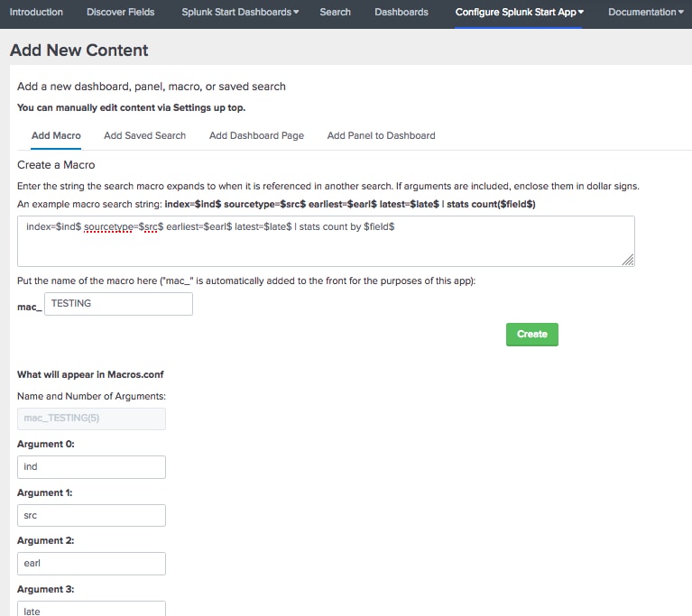Click the 'Name and Number of Arguments:' label
692x616 pixels.
[x=91, y=396]
